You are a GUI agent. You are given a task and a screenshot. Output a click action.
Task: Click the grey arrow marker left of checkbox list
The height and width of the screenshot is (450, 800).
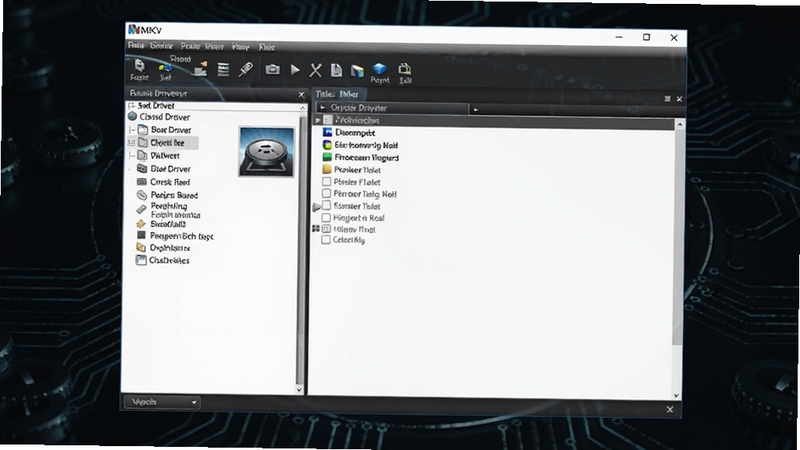(x=316, y=207)
